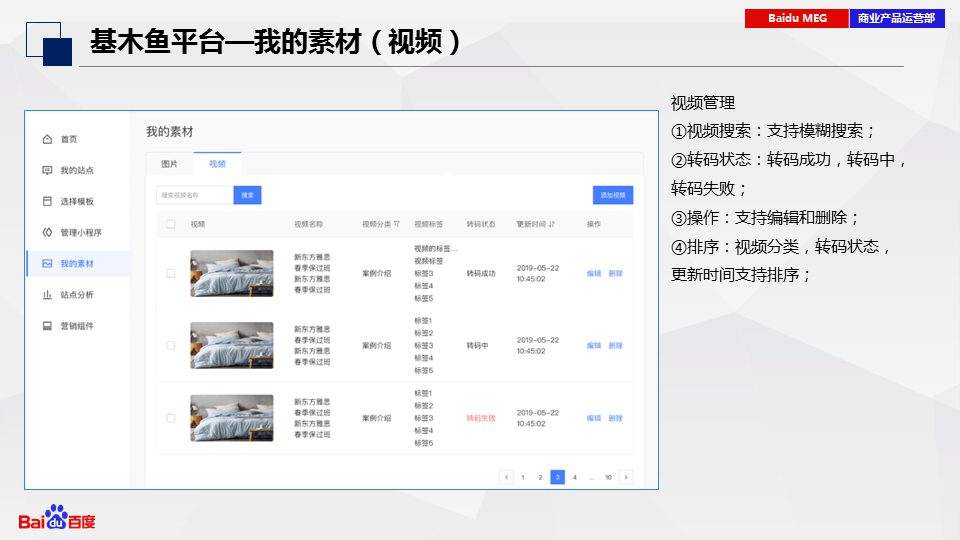This screenshot has width=960, height=540.
Task: Go to next page with right arrow
Action: click(626, 477)
